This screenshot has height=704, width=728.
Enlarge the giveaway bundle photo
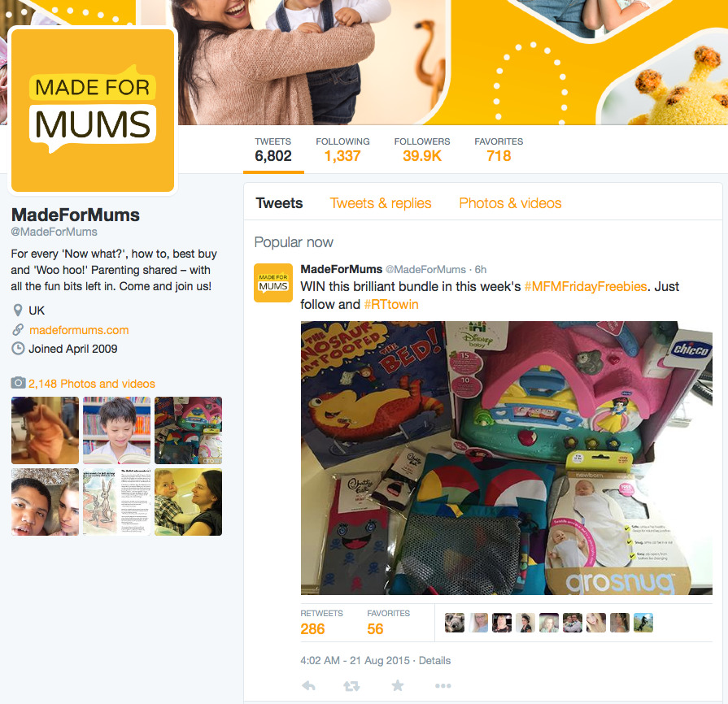[x=506, y=458]
